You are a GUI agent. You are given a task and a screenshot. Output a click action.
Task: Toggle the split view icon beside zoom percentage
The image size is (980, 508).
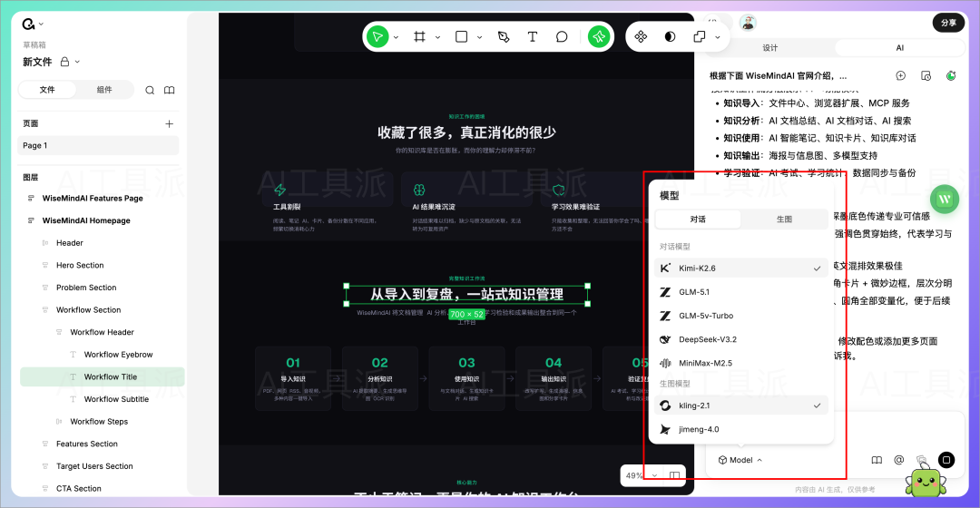pos(674,475)
